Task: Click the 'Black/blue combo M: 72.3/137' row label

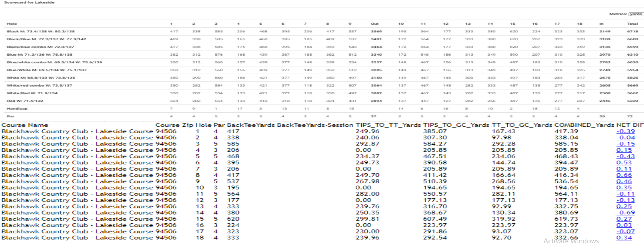Action: coord(41,47)
